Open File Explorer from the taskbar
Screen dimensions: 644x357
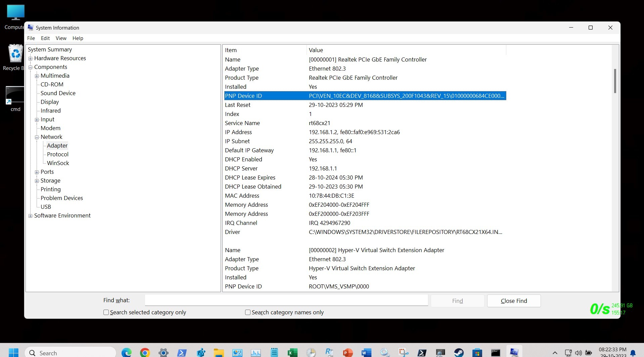click(219, 353)
